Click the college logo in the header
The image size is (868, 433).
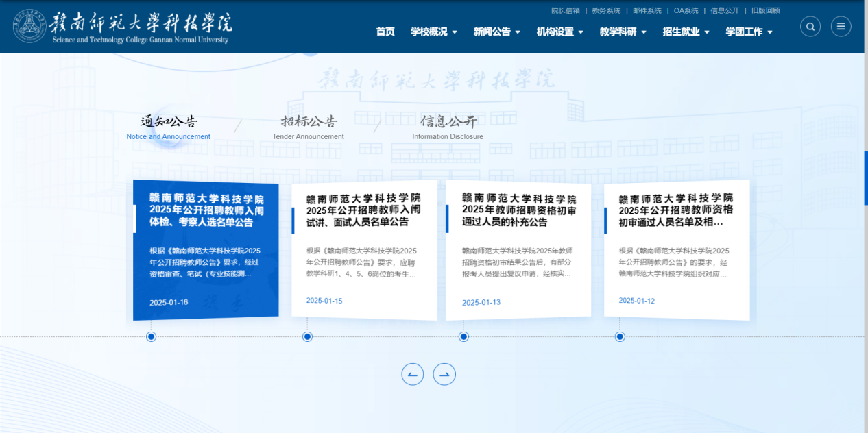coord(123,27)
